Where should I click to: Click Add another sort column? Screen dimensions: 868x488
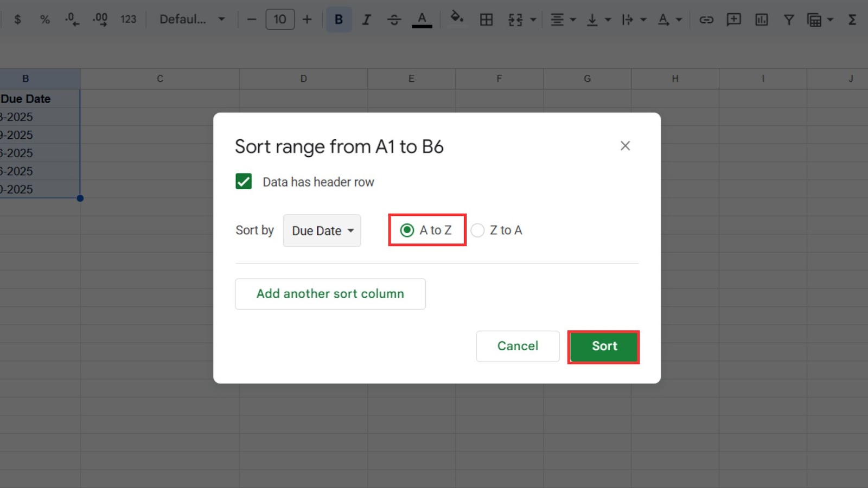click(330, 293)
